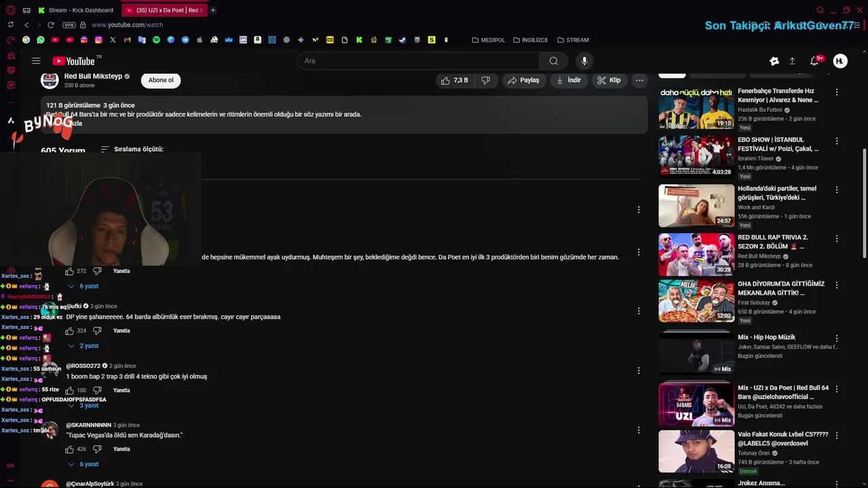
Task: Submit the search with the magnifier button
Action: 553,61
